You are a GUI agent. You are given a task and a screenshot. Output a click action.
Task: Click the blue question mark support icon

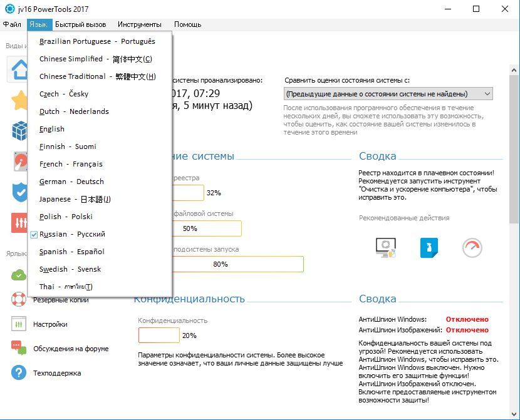(x=19, y=372)
